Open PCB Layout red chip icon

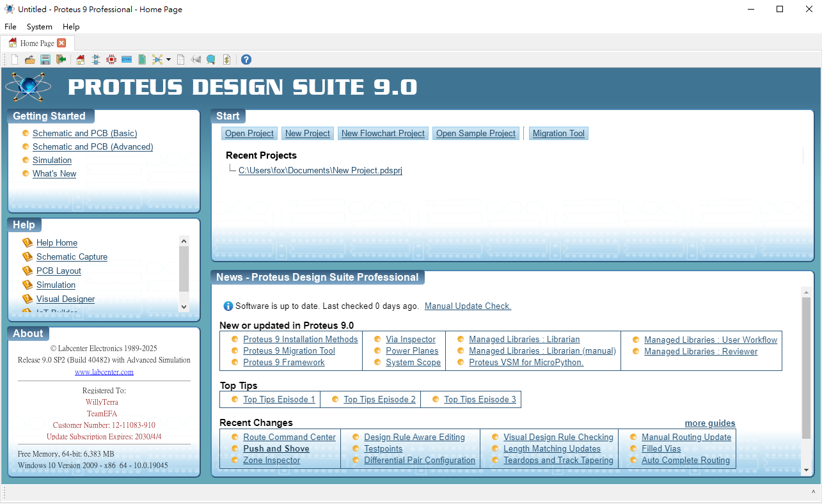111,59
